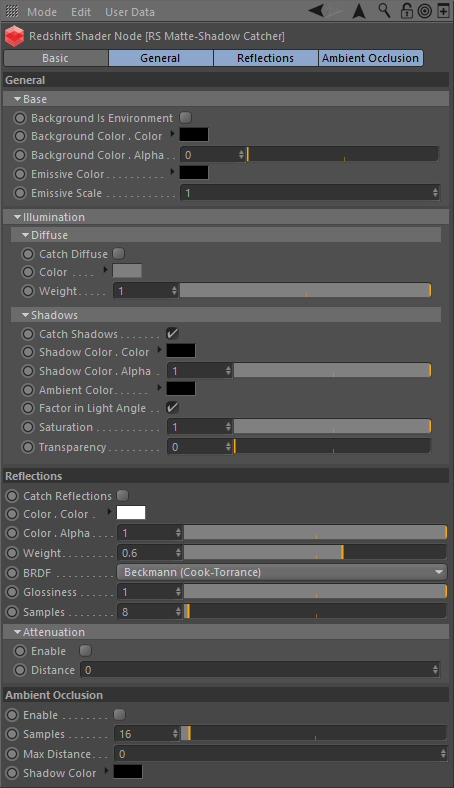The height and width of the screenshot is (788, 454).
Task: Open the BRDF Beckmann dropdown
Action: tap(282, 572)
